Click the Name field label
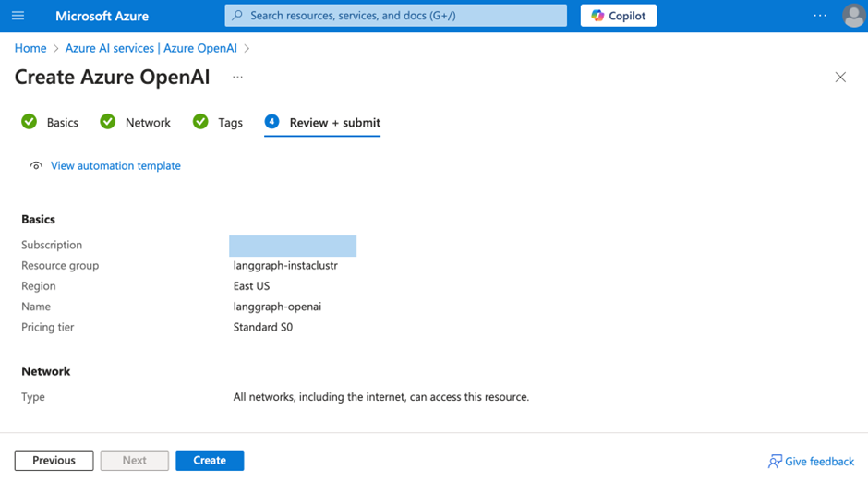Viewport: 868px width, 482px height. coord(36,307)
